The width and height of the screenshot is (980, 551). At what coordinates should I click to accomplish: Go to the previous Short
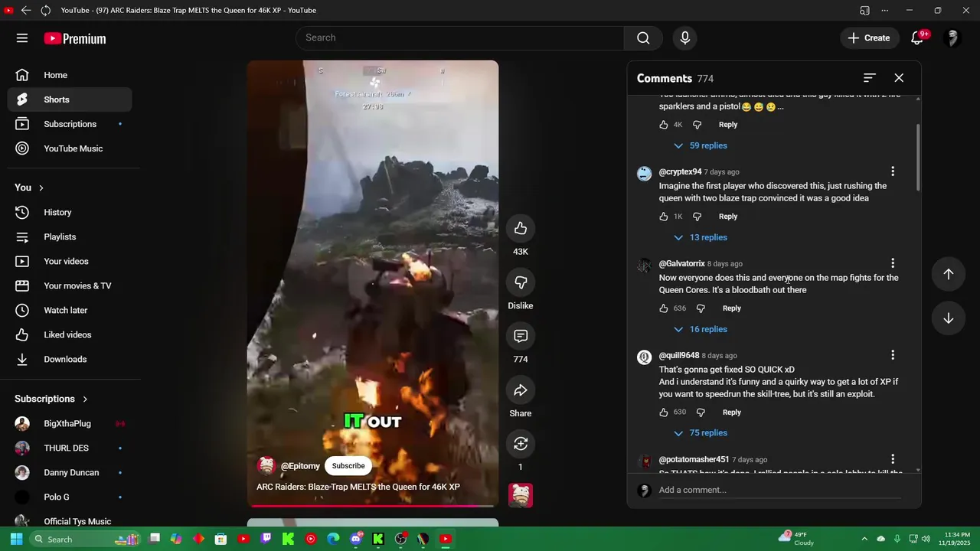coord(948,274)
